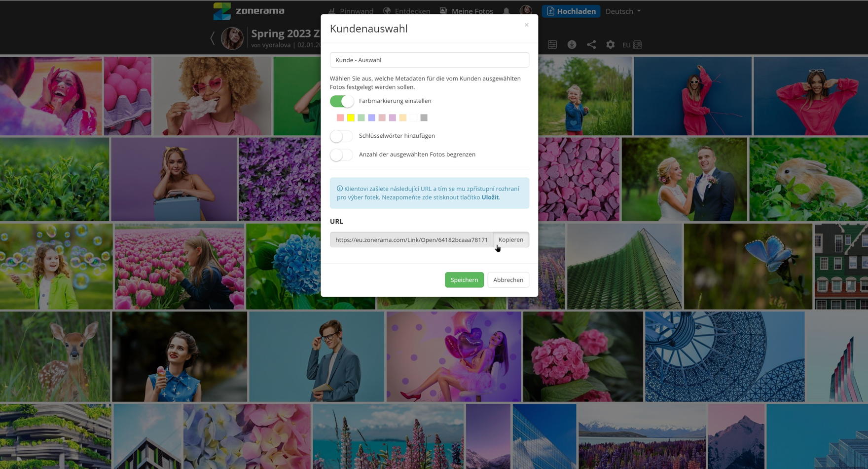
Task: Open album settings gear icon
Action: [610, 44]
